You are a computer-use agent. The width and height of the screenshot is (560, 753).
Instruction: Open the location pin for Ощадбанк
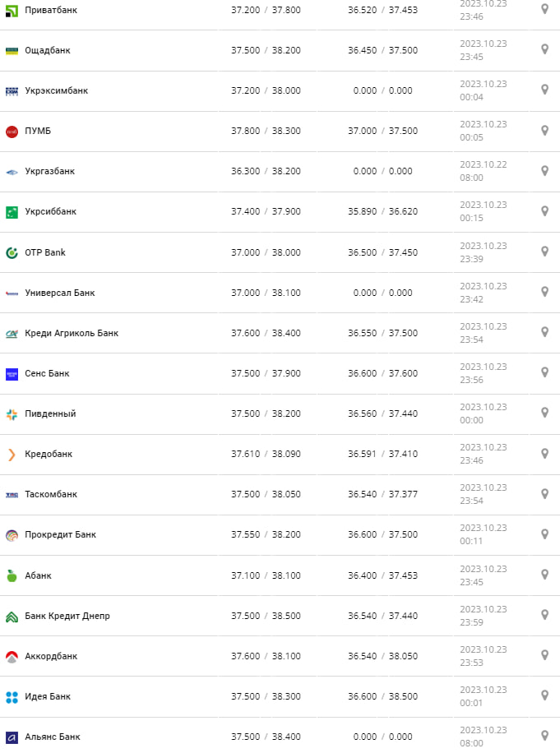(x=544, y=49)
